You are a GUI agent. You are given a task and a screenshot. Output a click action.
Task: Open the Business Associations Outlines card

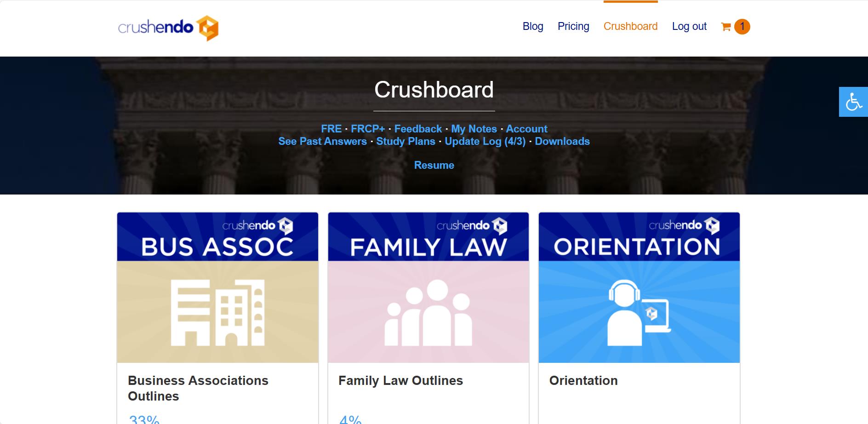(198, 388)
